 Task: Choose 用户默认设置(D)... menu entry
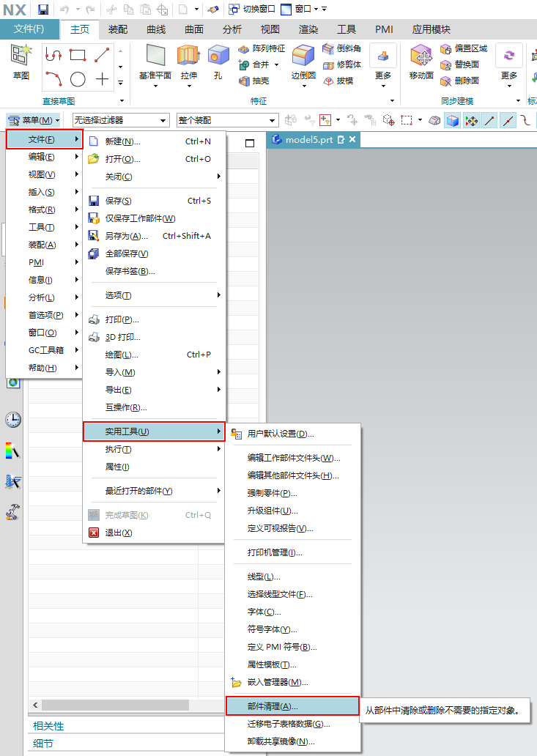click(292, 434)
